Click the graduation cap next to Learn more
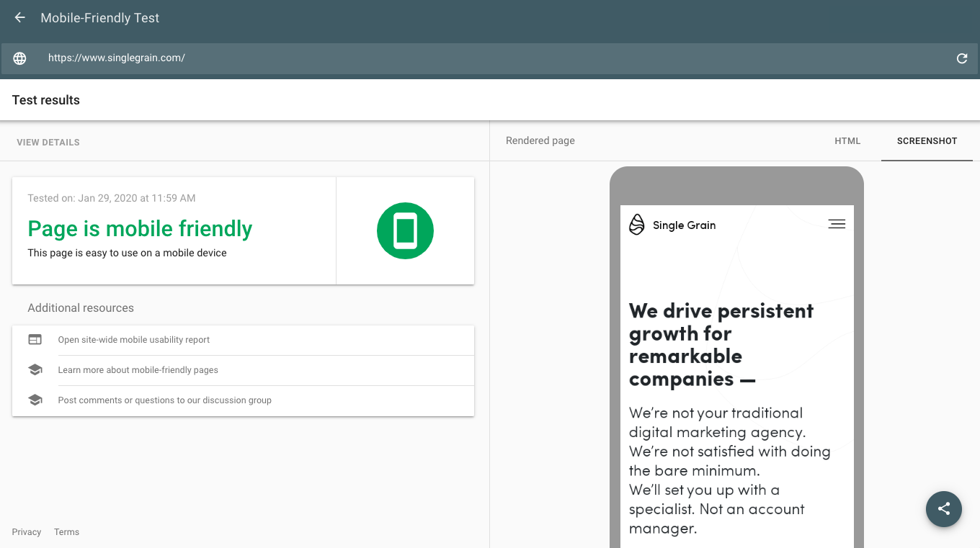The image size is (980, 548). [35, 369]
